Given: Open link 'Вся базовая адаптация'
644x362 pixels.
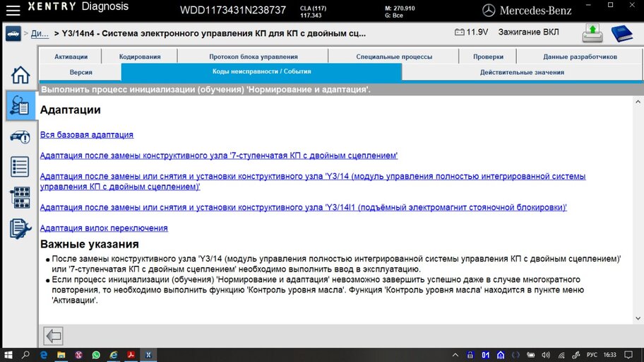Looking at the screenshot, I should coord(87,134).
